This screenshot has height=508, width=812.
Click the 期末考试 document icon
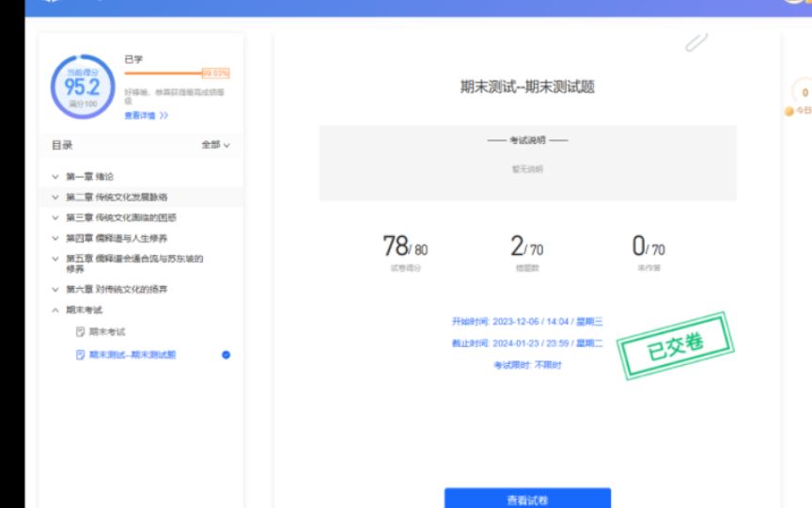click(x=80, y=332)
